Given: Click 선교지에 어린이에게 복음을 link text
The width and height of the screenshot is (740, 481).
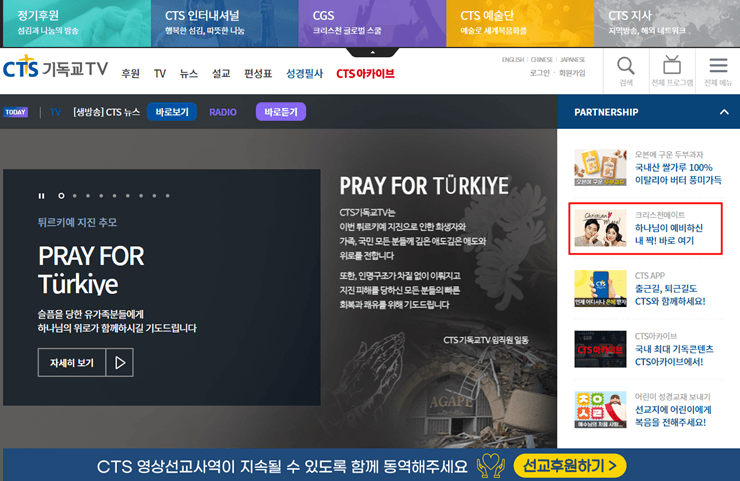Looking at the screenshot, I should [673, 415].
